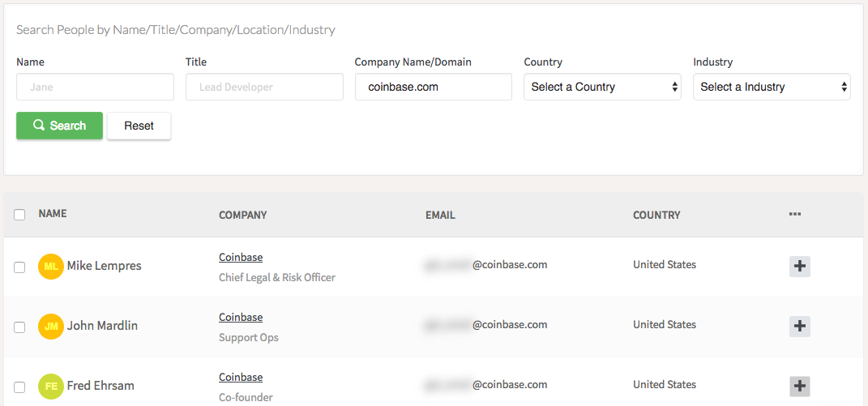Click the FE avatar for Fred Ehrsam
This screenshot has width=868, height=406.
pyautogui.click(x=50, y=386)
